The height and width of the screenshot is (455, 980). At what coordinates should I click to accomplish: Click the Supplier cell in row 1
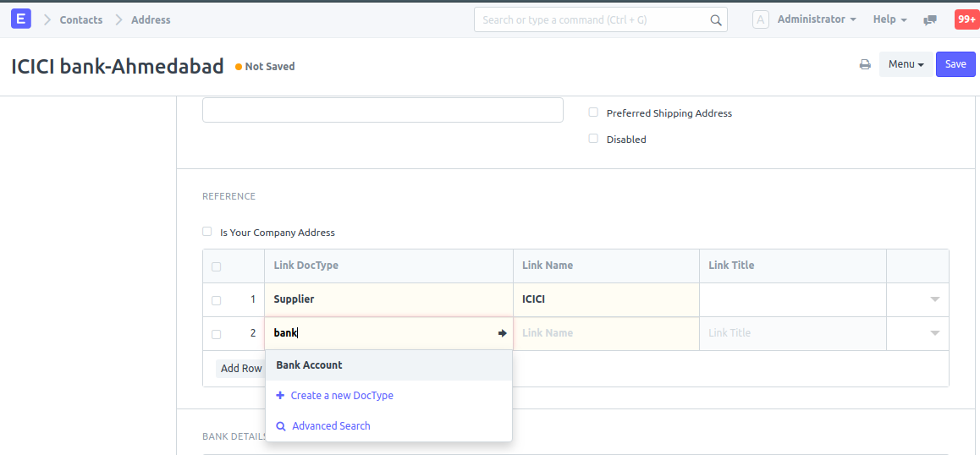coord(388,299)
